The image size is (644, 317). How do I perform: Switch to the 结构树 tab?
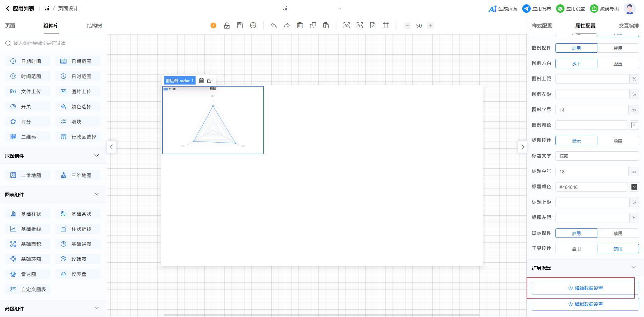(x=94, y=26)
